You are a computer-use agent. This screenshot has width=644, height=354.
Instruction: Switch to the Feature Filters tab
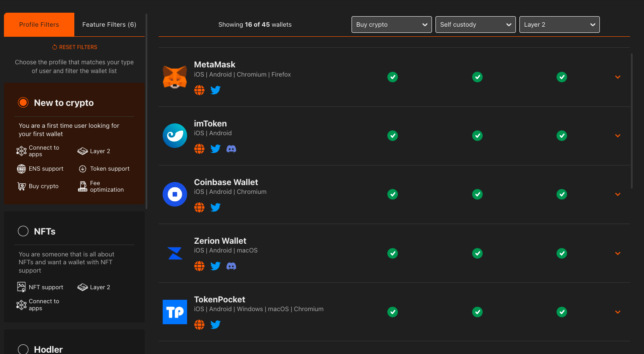point(109,25)
